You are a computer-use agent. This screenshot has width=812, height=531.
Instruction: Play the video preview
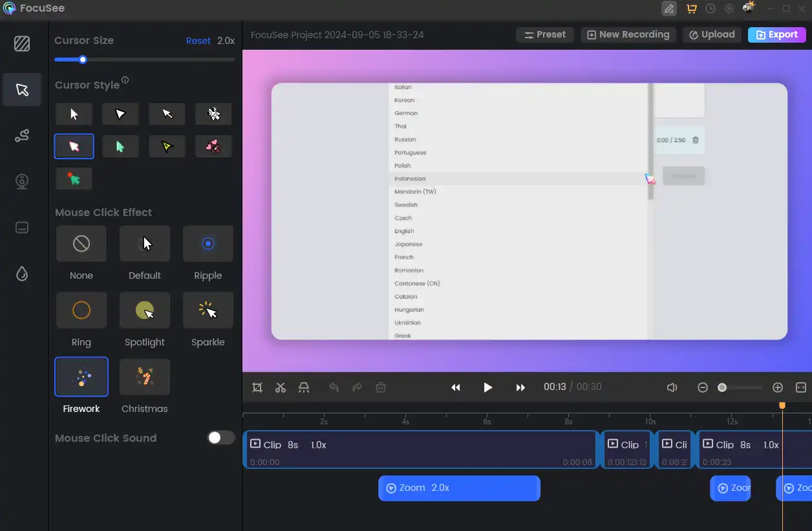pyautogui.click(x=488, y=387)
